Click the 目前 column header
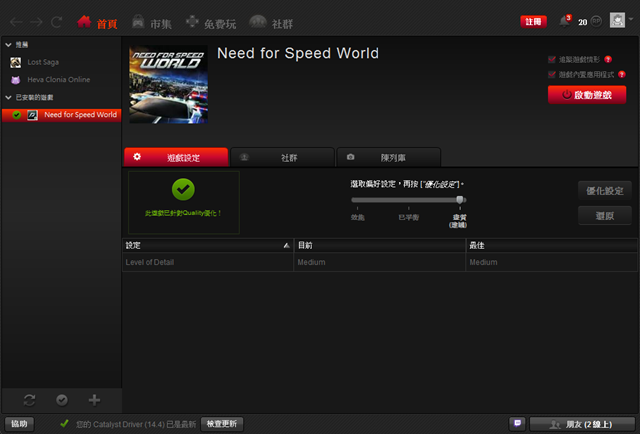Image resolution: width=640 pixels, height=434 pixels. (x=380, y=245)
